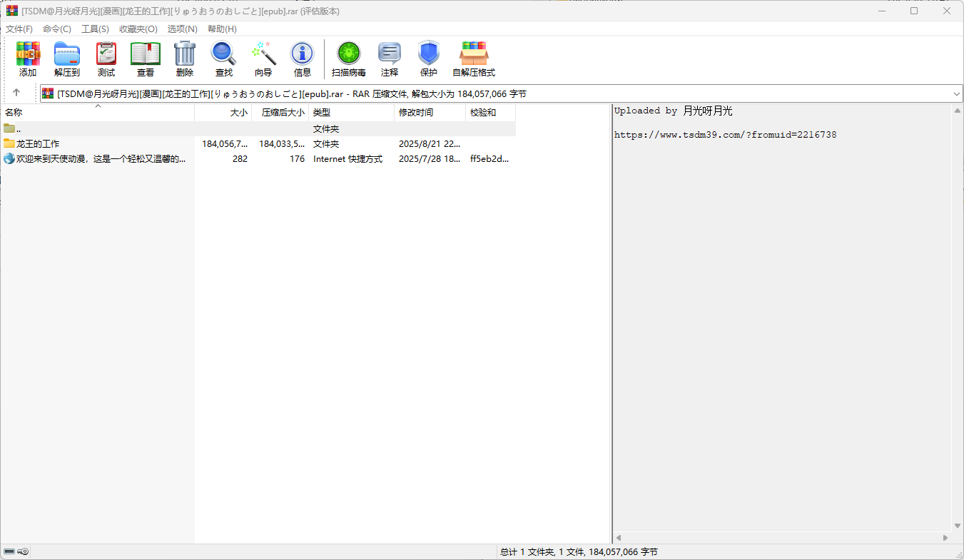Select the 欢迎来到天使动漫 shortcut file name
The image size is (964, 560).
[x=101, y=158]
